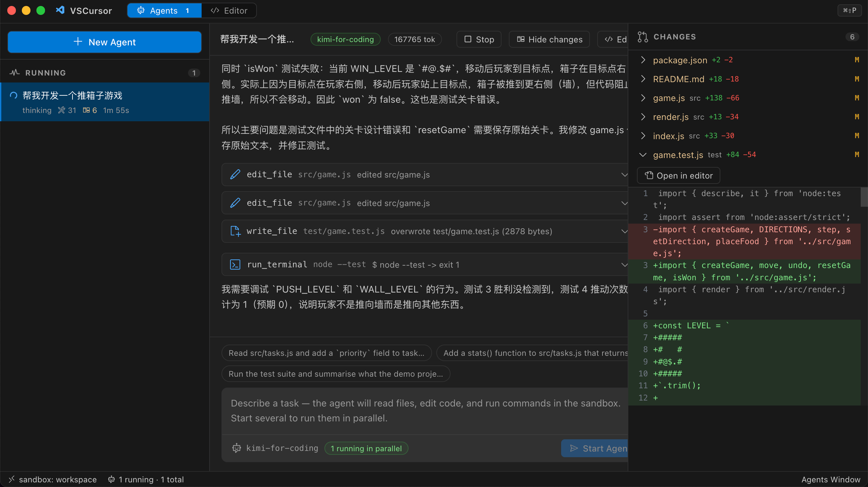
Task: Click the write_file document icon
Action: click(235, 231)
